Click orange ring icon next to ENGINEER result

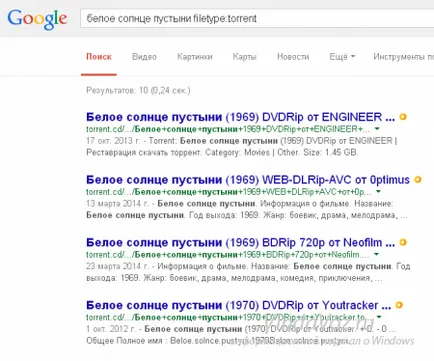[x=403, y=117]
